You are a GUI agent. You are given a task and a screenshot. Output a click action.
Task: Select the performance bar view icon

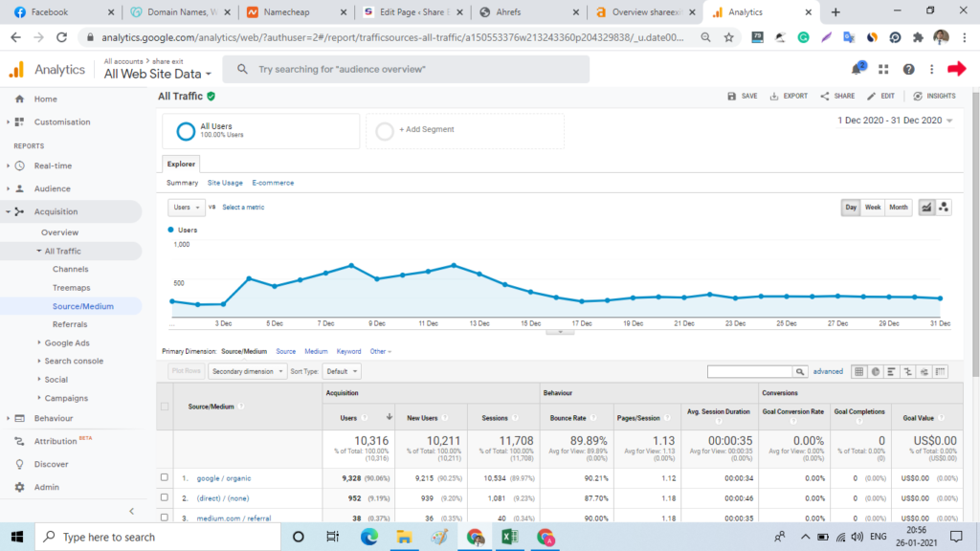891,372
